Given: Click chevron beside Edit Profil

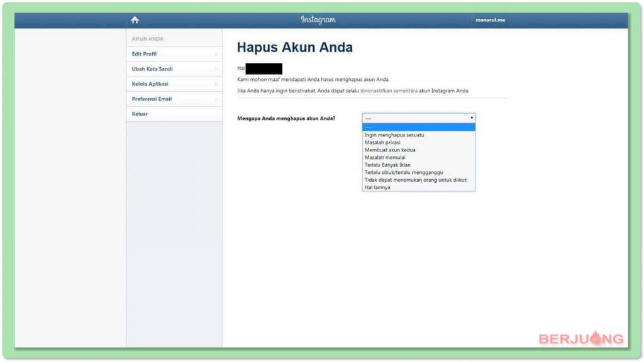Looking at the screenshot, I should coord(216,54).
